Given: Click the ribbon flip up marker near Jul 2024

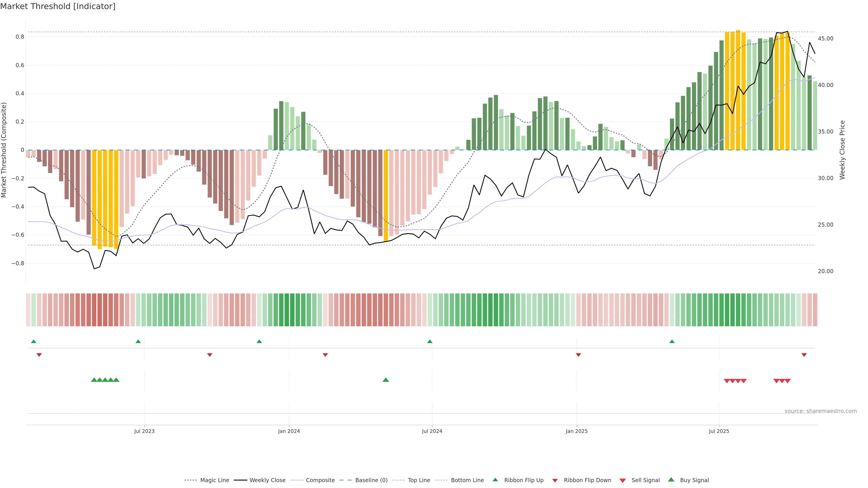Looking at the screenshot, I should point(430,342).
